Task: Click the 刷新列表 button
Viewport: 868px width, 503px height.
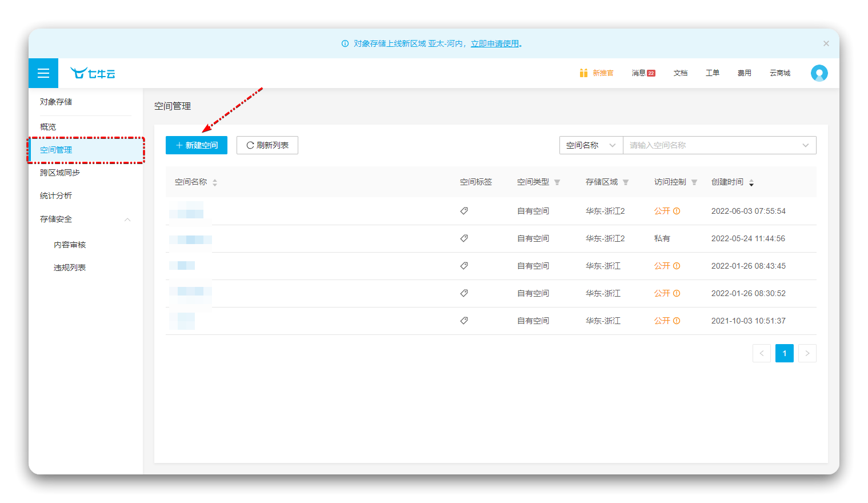Action: coord(267,145)
